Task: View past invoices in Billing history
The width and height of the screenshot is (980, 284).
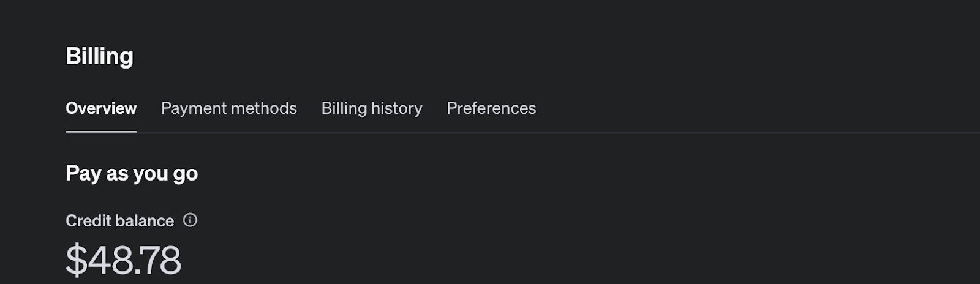Action: click(372, 108)
